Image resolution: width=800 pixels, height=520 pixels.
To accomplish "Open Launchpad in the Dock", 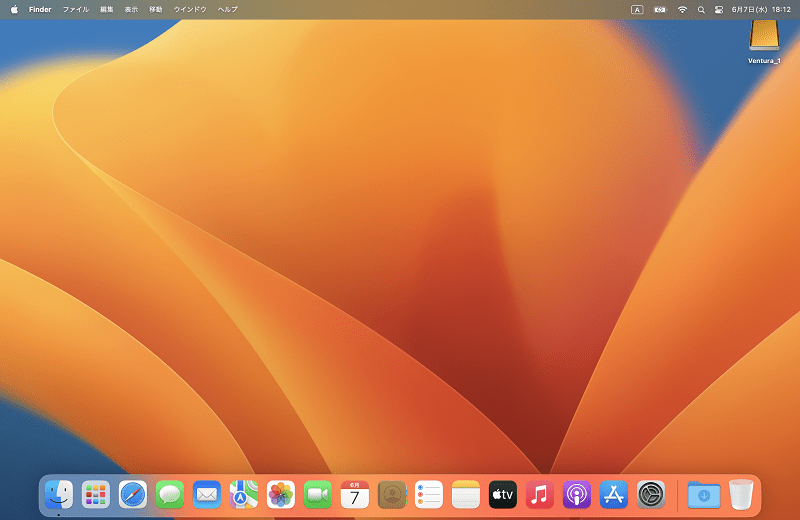I will 96,494.
